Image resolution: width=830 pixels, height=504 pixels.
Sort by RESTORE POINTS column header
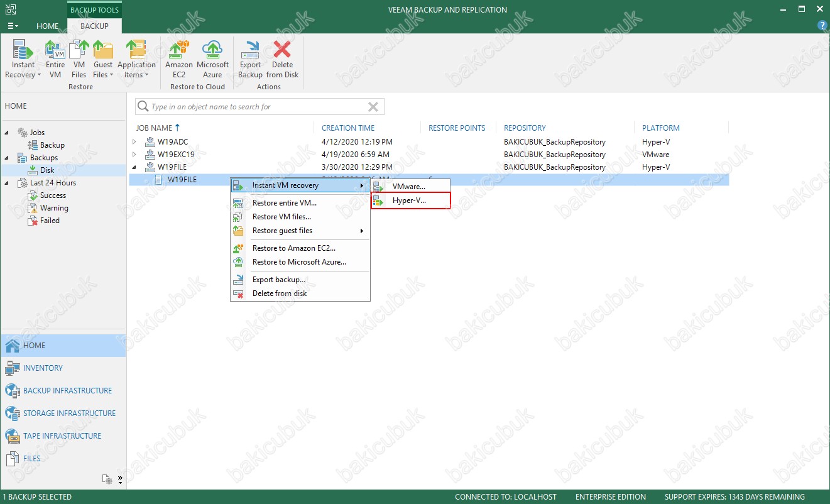tap(457, 128)
